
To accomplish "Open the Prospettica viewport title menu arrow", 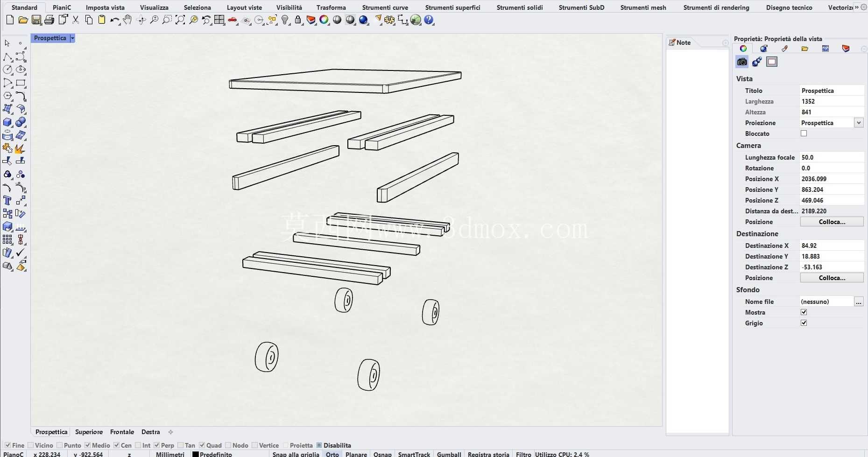I will point(72,38).
